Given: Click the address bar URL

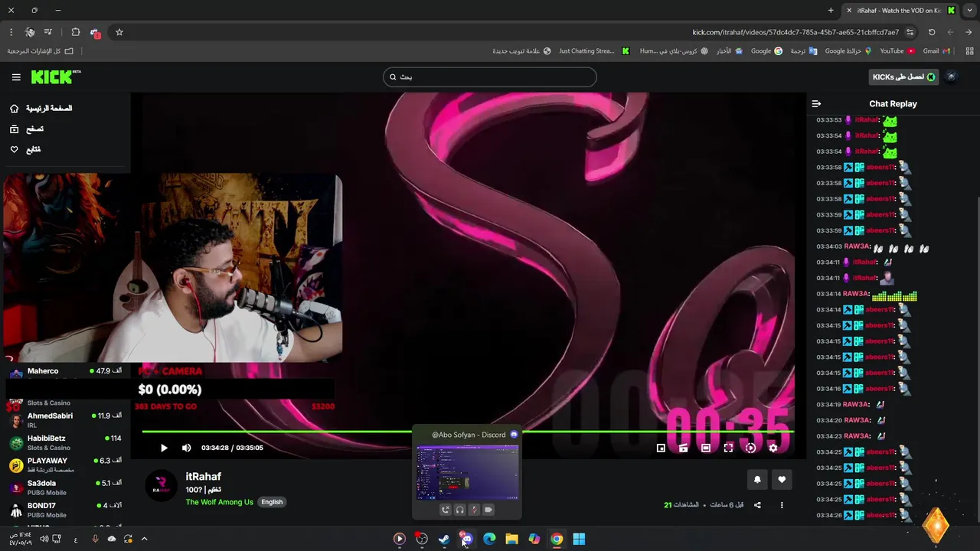Looking at the screenshot, I should (x=795, y=32).
